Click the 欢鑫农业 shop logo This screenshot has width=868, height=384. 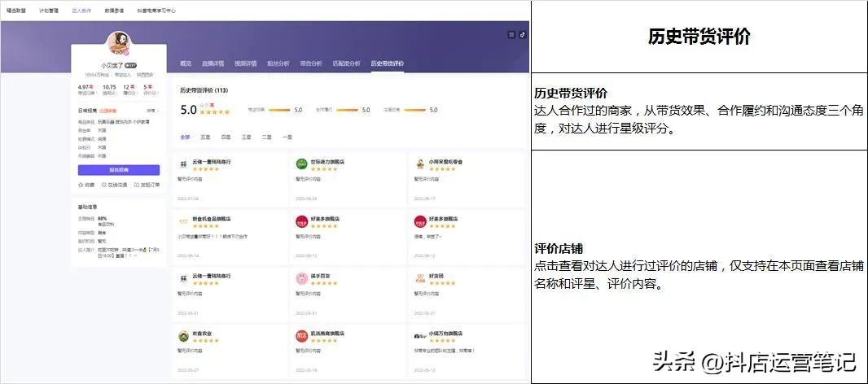[x=183, y=337]
